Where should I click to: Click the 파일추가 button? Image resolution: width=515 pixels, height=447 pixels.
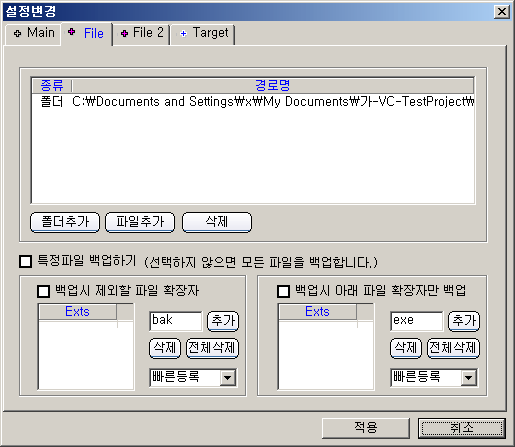(x=140, y=222)
